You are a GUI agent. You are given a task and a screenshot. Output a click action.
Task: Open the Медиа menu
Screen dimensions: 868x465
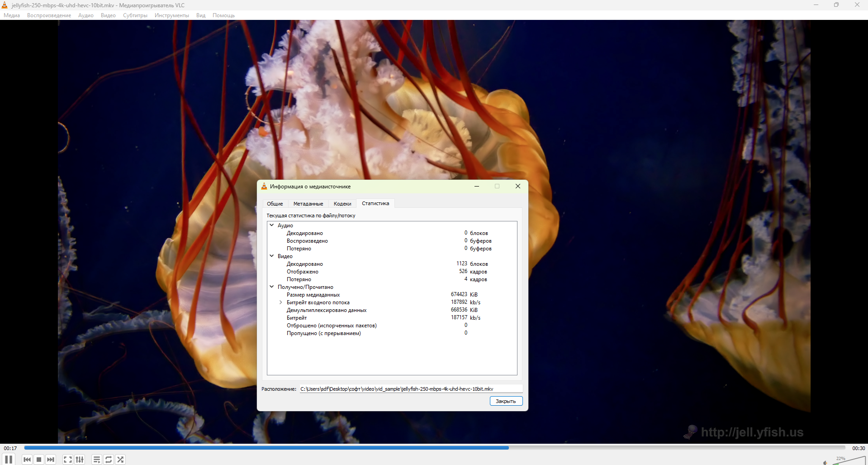click(x=12, y=15)
